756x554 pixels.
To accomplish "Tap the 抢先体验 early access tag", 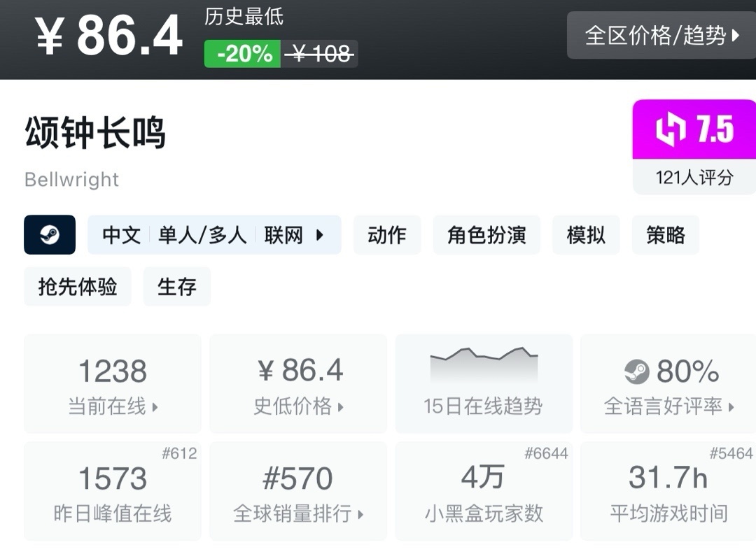I will (x=78, y=287).
